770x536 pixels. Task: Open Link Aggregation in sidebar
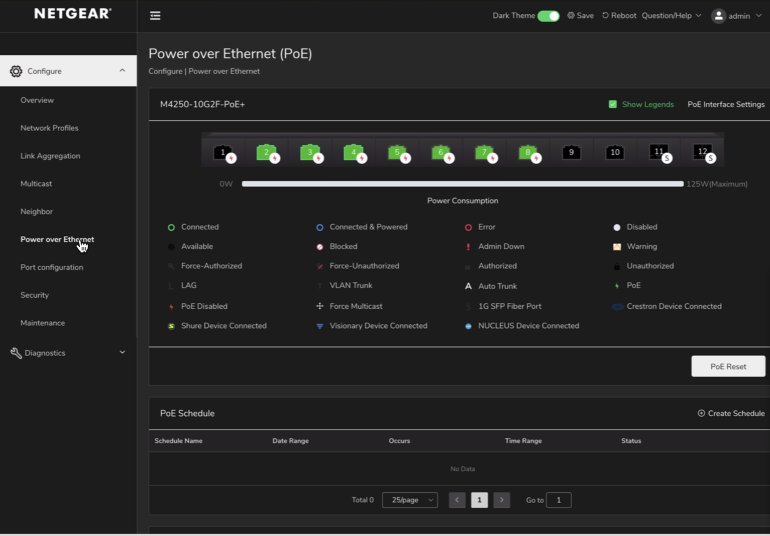coord(50,156)
